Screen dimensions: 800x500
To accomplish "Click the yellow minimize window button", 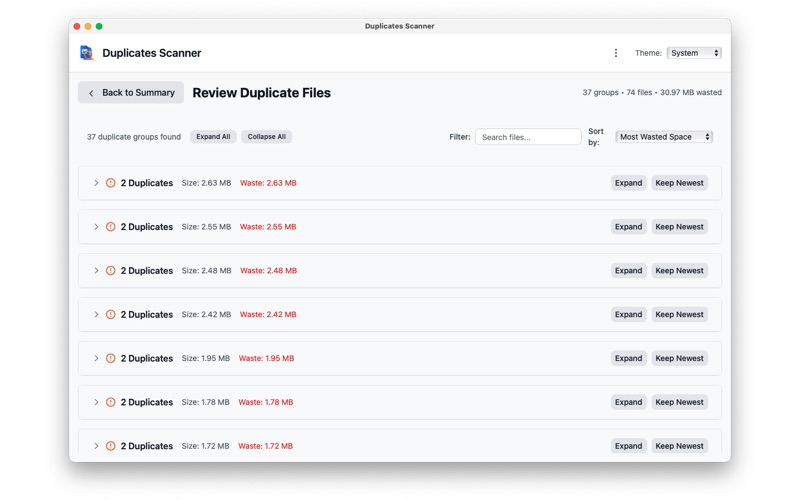I will [x=88, y=26].
